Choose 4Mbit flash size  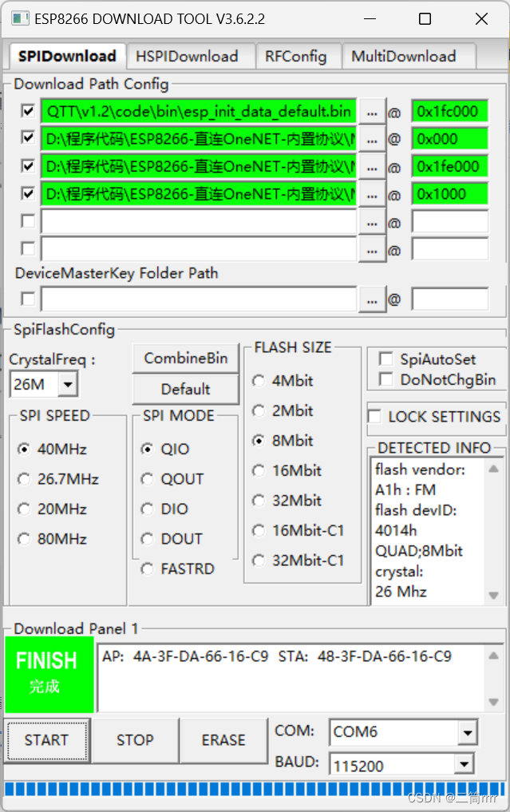[x=259, y=381]
